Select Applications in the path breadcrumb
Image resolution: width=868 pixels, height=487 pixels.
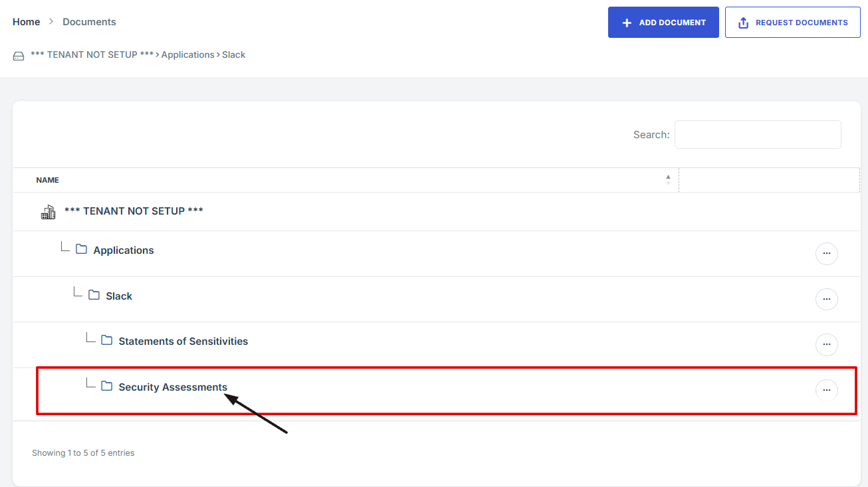(x=187, y=54)
